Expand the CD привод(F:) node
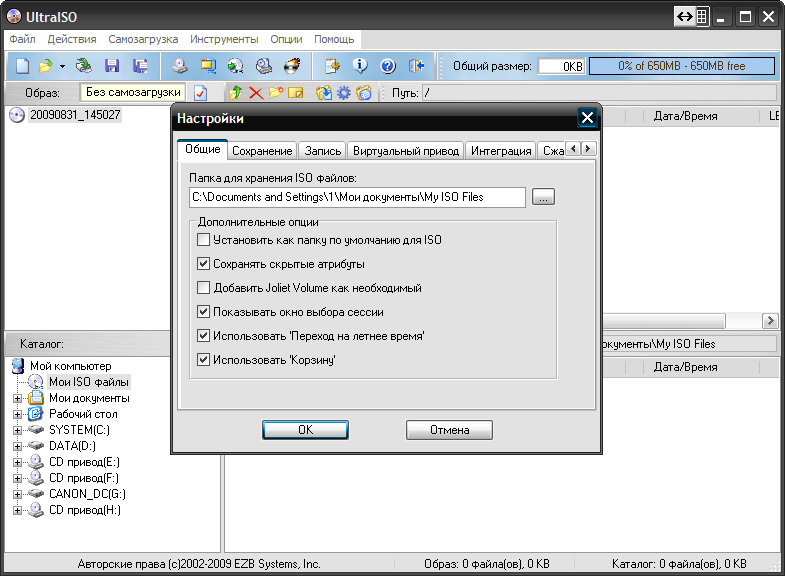This screenshot has width=785, height=576. [x=18, y=478]
